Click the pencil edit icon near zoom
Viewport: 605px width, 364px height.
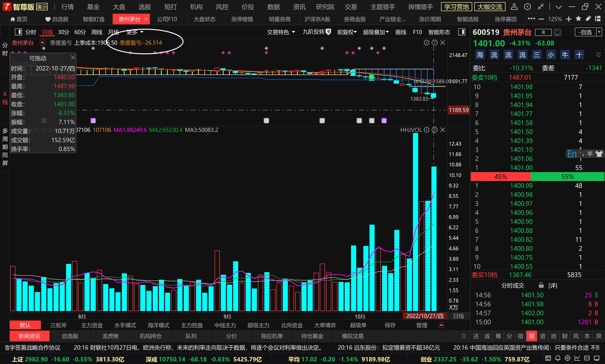point(588,19)
